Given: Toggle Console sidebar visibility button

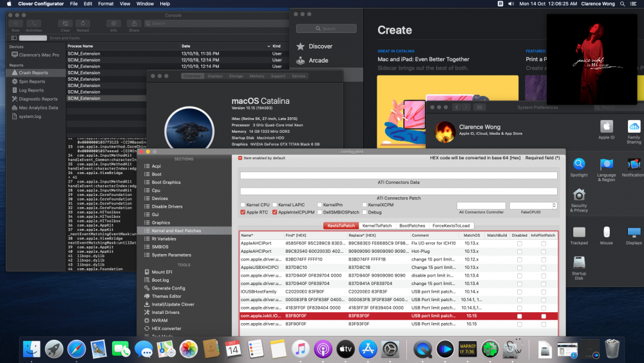Looking at the screenshot, I should click(14, 38).
